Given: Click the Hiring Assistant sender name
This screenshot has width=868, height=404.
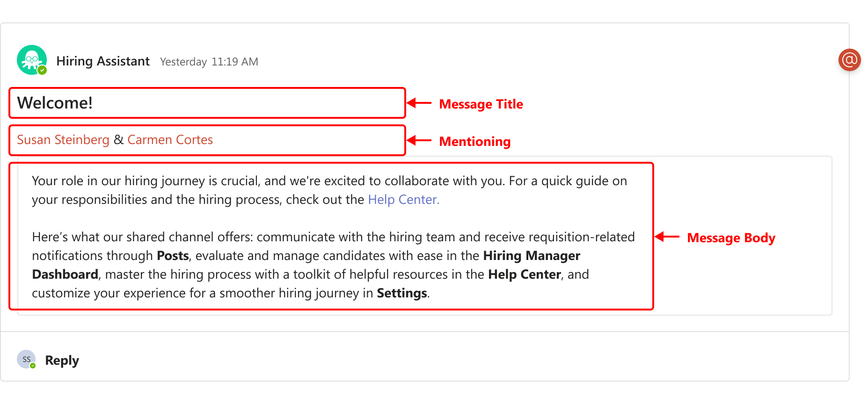Looking at the screenshot, I should pyautogui.click(x=103, y=61).
